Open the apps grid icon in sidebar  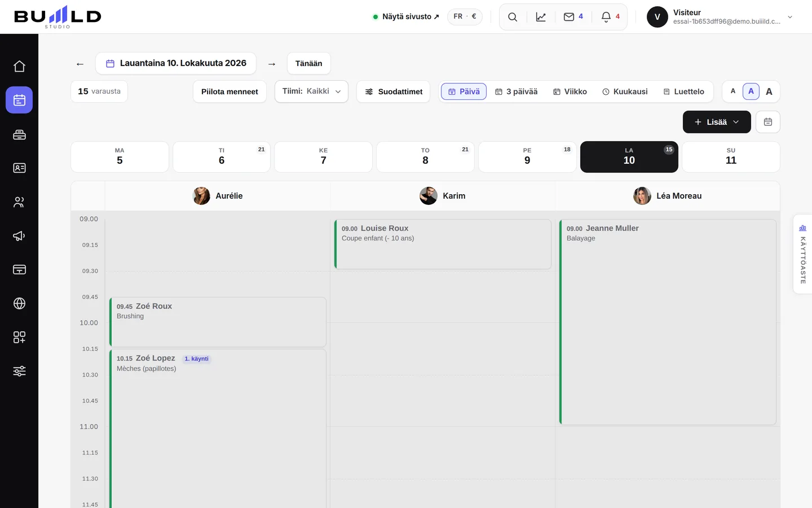(19, 337)
